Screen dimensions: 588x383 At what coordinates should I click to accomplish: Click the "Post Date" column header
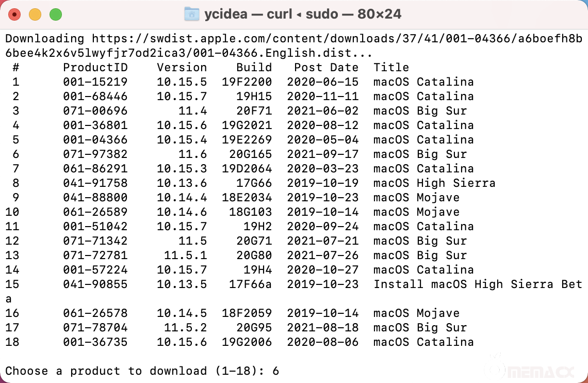click(x=326, y=68)
